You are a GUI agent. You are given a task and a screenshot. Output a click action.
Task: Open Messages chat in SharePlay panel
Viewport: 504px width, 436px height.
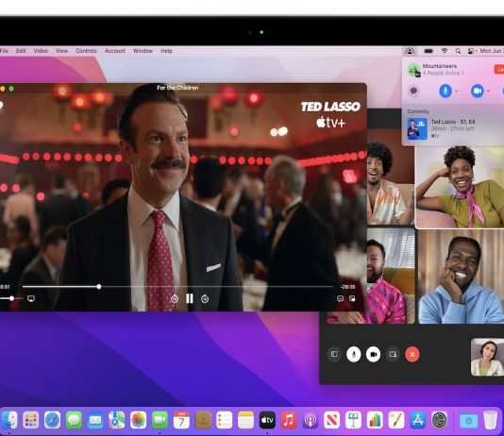(x=414, y=91)
